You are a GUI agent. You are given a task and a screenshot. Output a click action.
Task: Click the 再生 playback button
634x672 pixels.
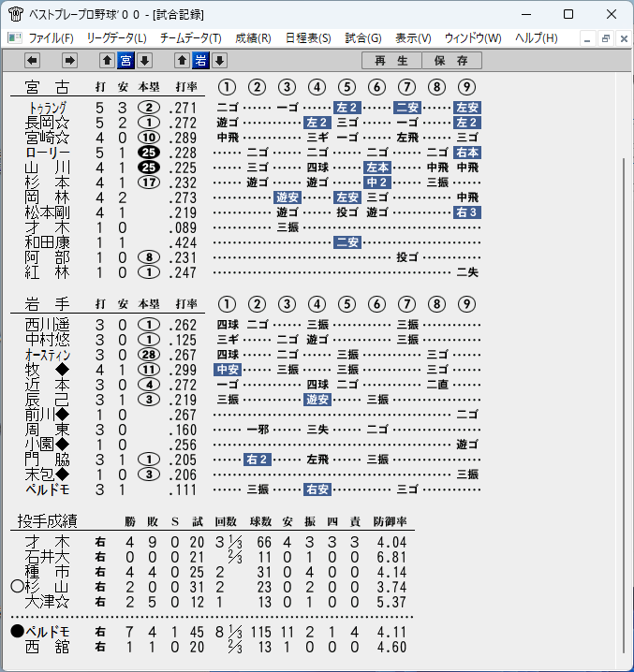(391, 61)
